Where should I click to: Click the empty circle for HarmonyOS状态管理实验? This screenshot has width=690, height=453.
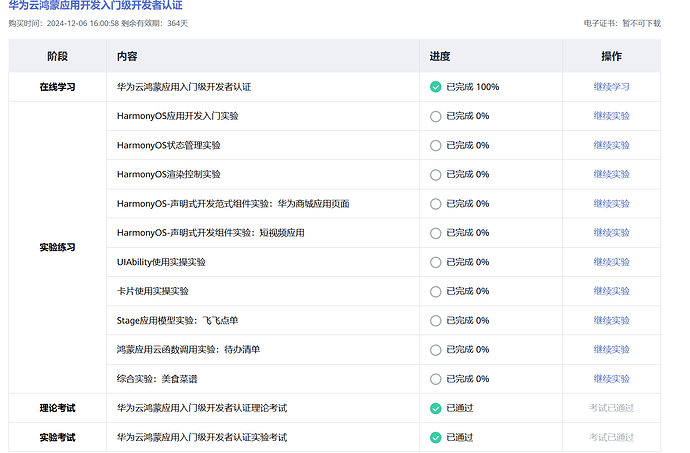(x=435, y=145)
